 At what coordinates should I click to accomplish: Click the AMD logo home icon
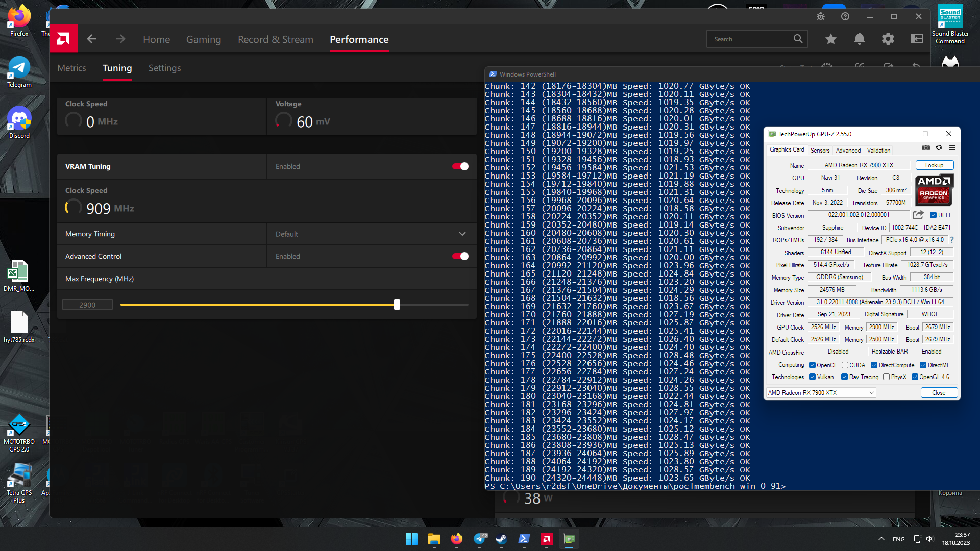point(63,39)
